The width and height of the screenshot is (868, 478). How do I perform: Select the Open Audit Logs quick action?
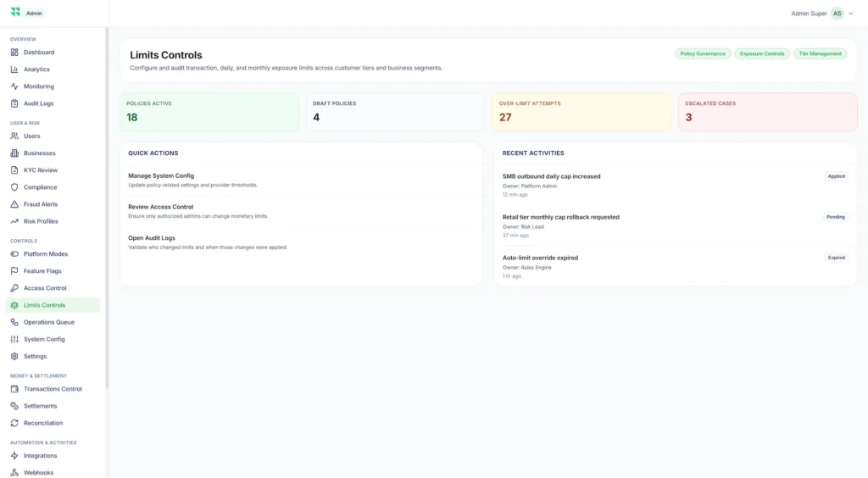point(301,242)
